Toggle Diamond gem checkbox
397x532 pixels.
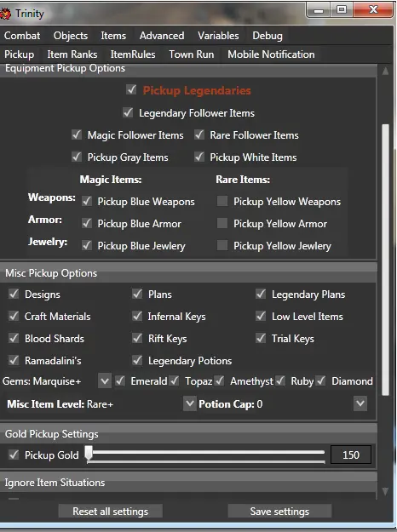[320, 381]
